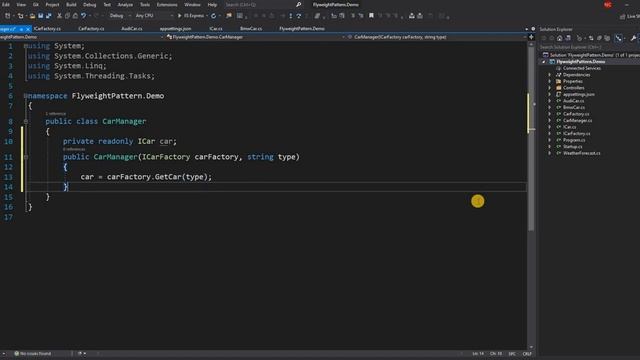Click the Live Share button
640x360 pixels.
point(630,16)
